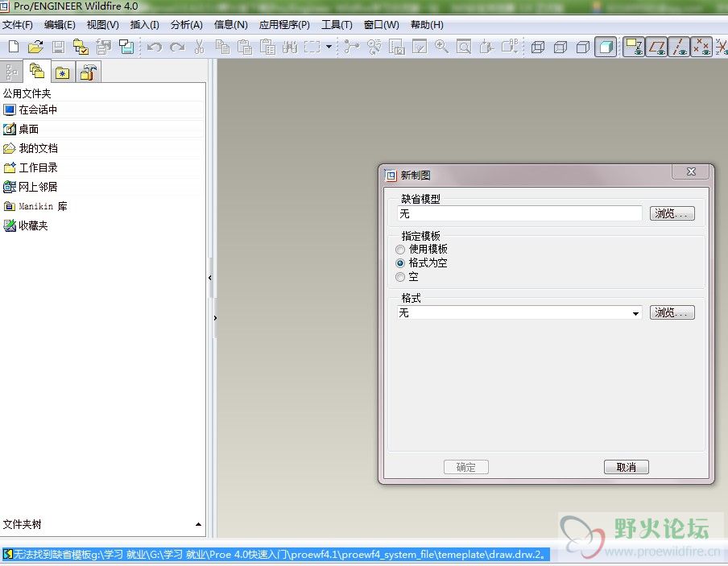This screenshot has height=566, width=728.
Task: Toggle datum points display icon
Action: [701, 47]
